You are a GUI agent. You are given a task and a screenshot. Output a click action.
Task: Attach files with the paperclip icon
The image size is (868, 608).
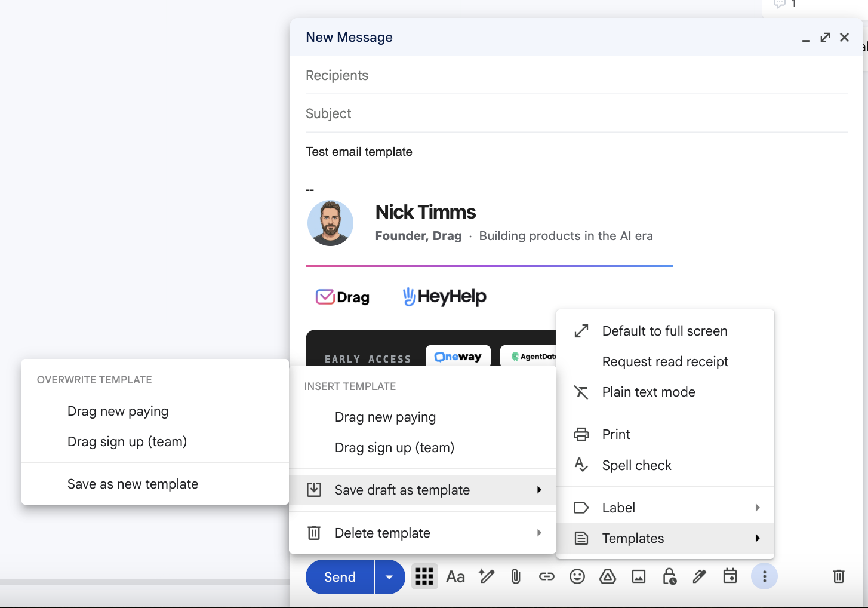tap(516, 576)
